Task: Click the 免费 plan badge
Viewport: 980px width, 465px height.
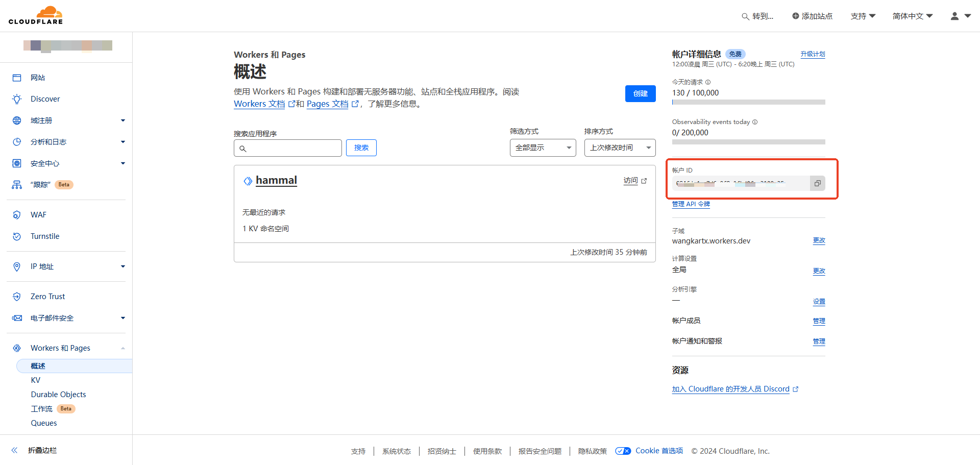Action: pyautogui.click(x=736, y=54)
